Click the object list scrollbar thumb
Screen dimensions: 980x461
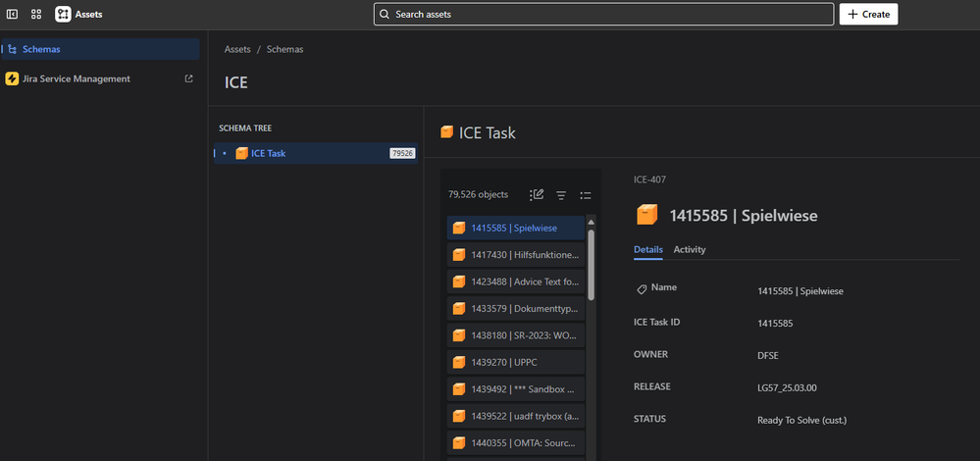tap(592, 265)
